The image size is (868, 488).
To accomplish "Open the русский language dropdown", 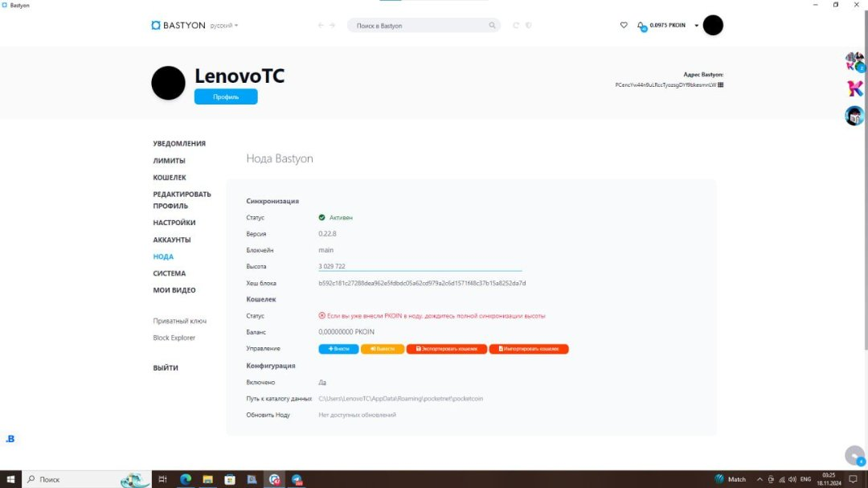I will pos(224,26).
